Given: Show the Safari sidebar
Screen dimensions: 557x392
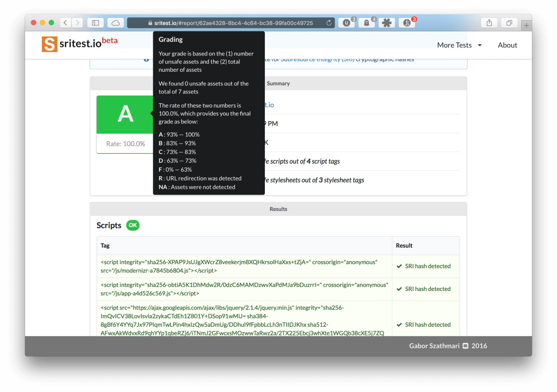Looking at the screenshot, I should pos(96,23).
